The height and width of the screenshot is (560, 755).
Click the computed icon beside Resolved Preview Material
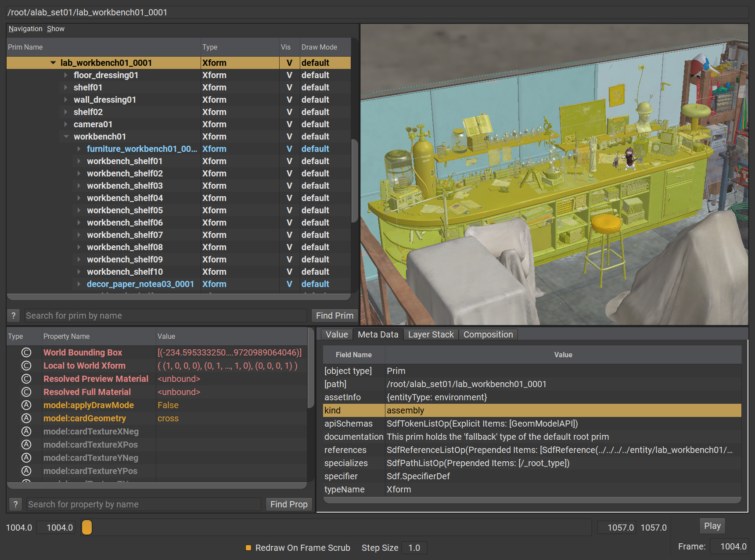point(26,379)
